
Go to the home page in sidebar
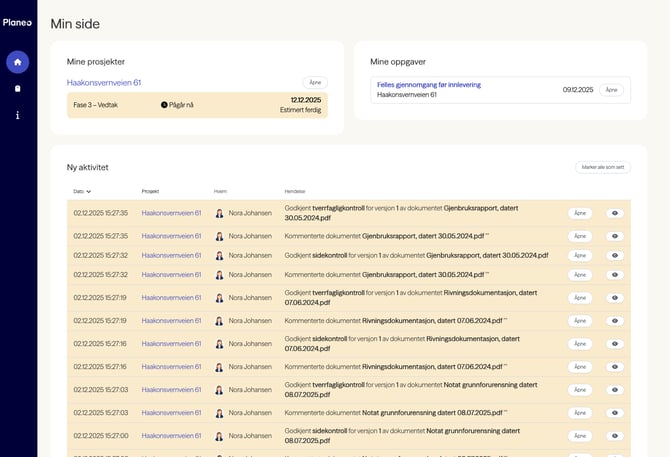point(17,62)
